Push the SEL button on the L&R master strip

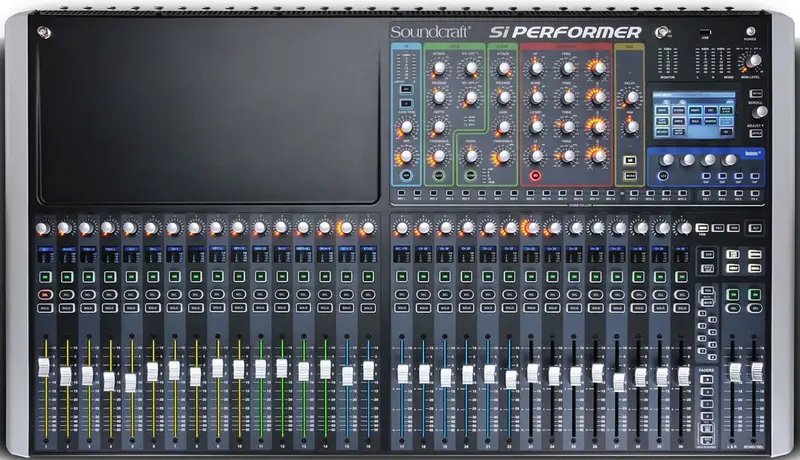(733, 308)
